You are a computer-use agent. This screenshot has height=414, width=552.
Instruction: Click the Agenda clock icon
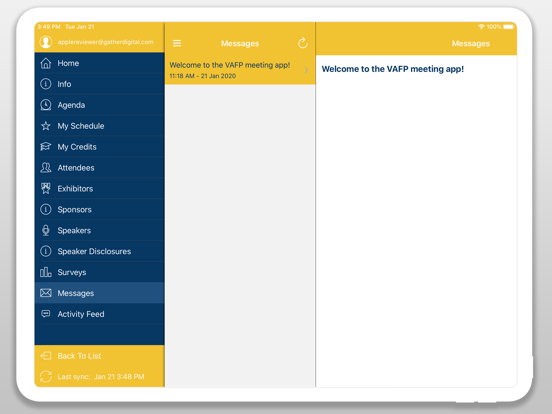[46, 105]
